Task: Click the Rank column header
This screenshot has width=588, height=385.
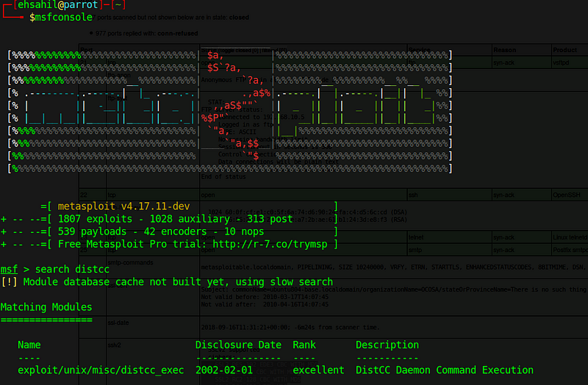Action: [304, 345]
